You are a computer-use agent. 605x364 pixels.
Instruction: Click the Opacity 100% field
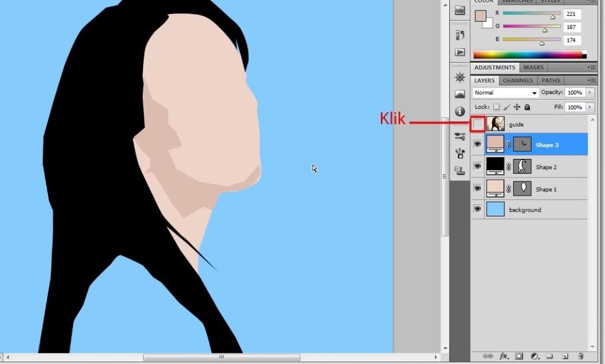pos(575,93)
